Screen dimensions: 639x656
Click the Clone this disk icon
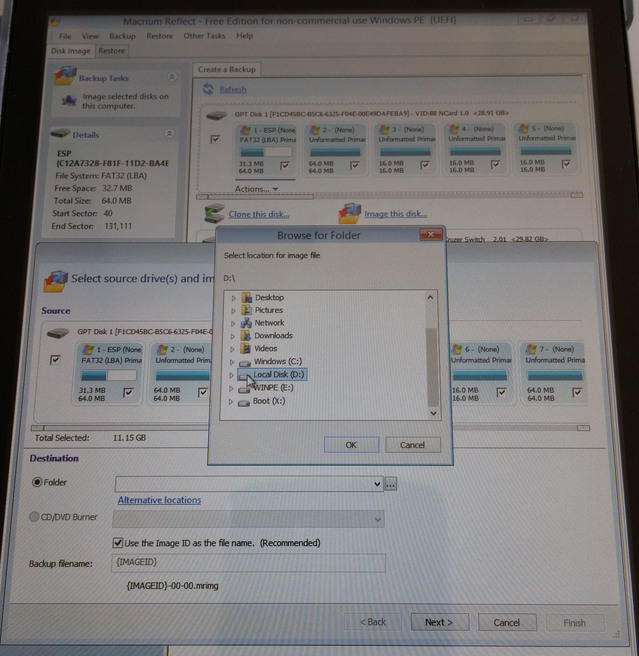(214, 213)
